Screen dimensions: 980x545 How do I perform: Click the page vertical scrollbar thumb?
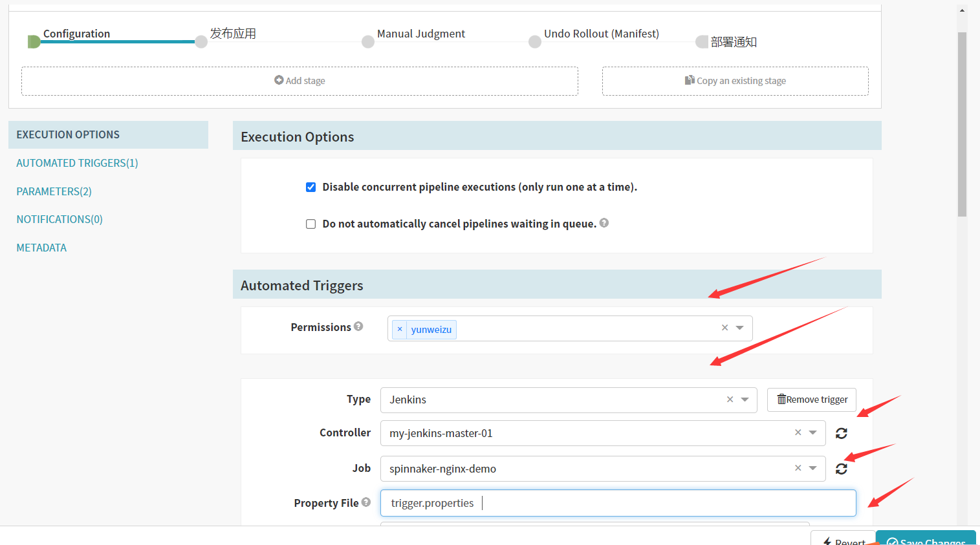click(x=962, y=124)
